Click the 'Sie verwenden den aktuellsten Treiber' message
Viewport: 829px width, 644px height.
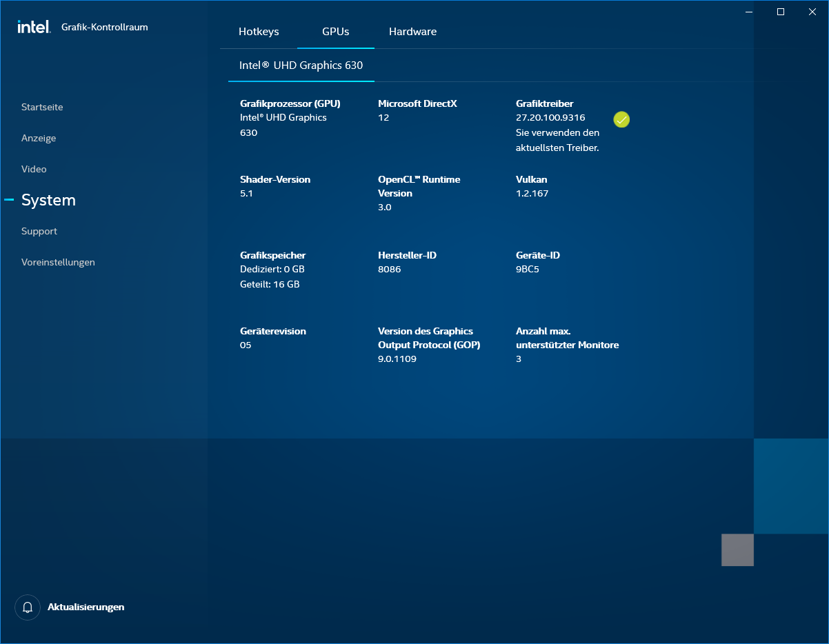click(558, 140)
